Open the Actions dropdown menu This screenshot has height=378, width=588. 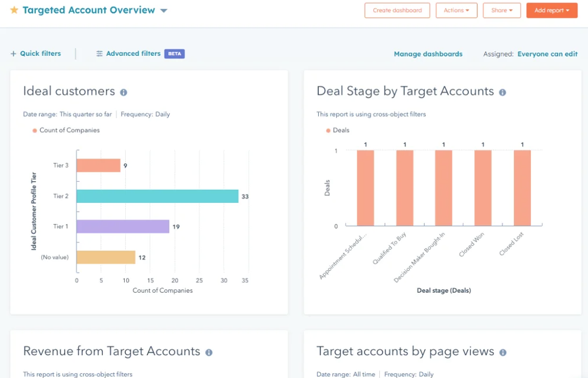pyautogui.click(x=456, y=11)
